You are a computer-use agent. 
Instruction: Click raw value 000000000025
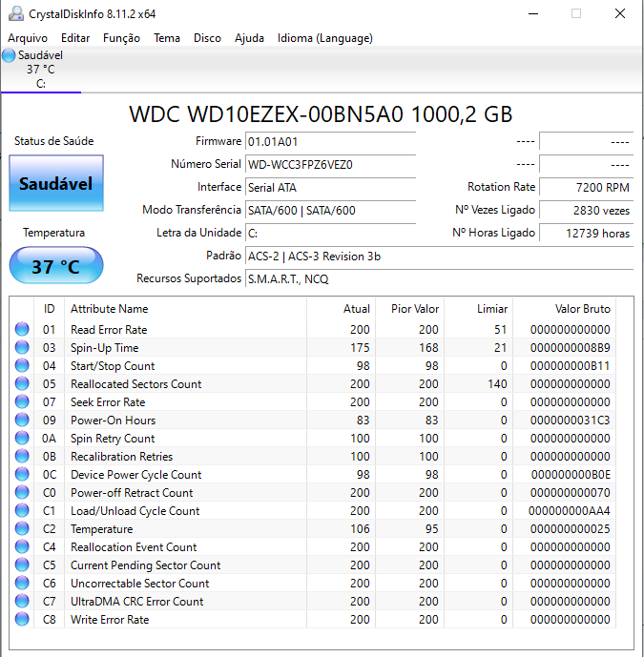570,529
